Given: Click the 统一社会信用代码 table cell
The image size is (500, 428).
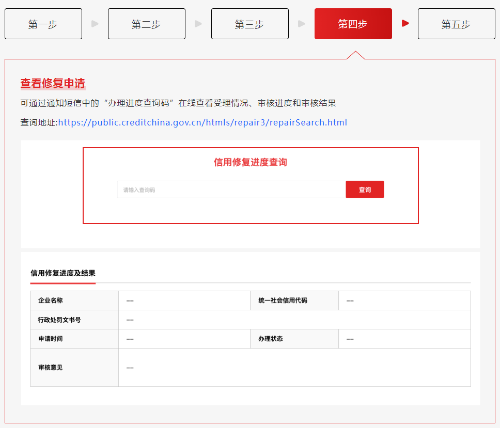Looking at the screenshot, I should click(294, 300).
